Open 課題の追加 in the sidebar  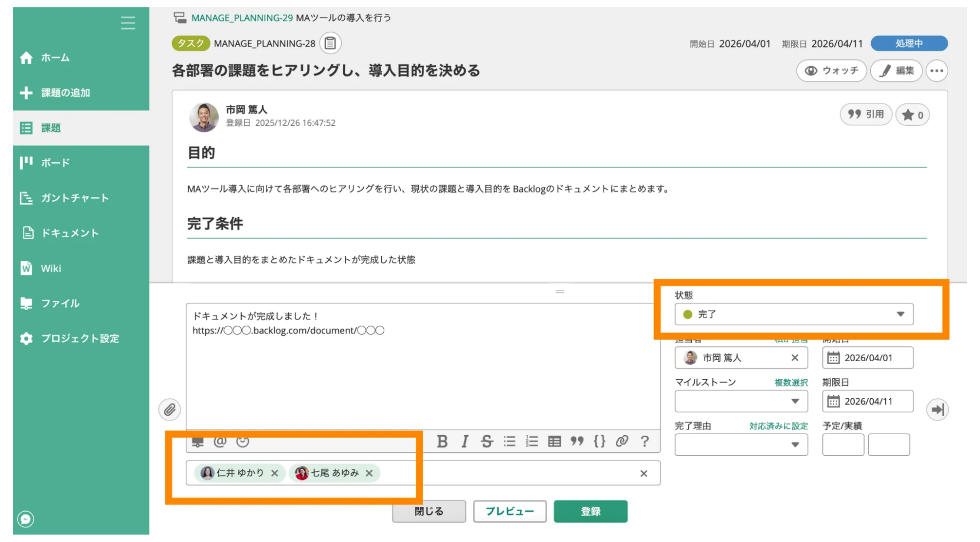81,93
